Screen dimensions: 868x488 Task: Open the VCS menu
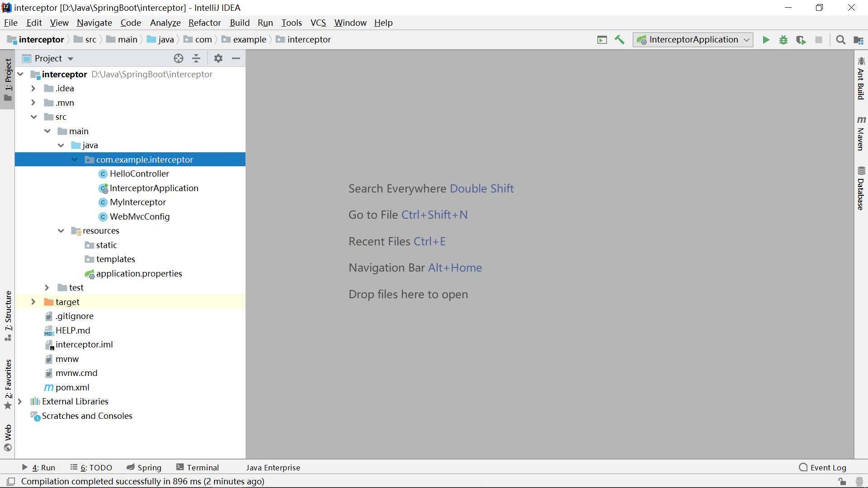pyautogui.click(x=318, y=23)
